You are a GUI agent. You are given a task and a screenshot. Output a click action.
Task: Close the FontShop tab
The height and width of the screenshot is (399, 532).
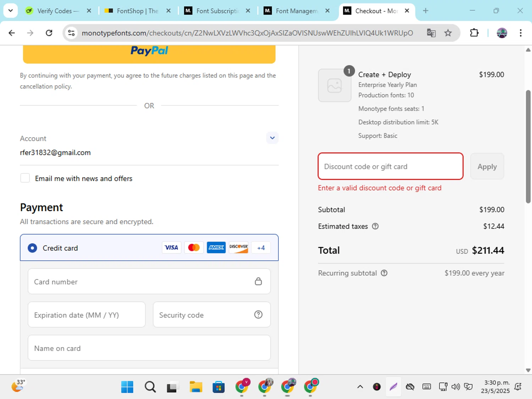(x=168, y=11)
